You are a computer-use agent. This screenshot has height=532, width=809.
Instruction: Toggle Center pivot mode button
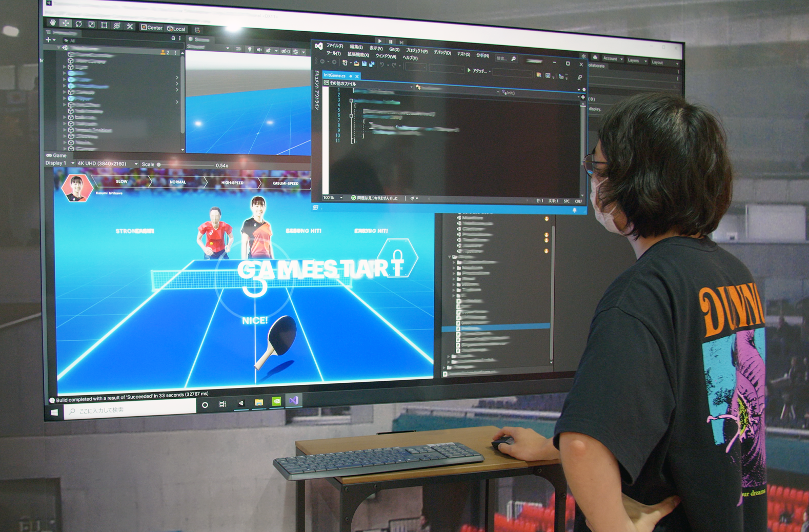point(152,28)
